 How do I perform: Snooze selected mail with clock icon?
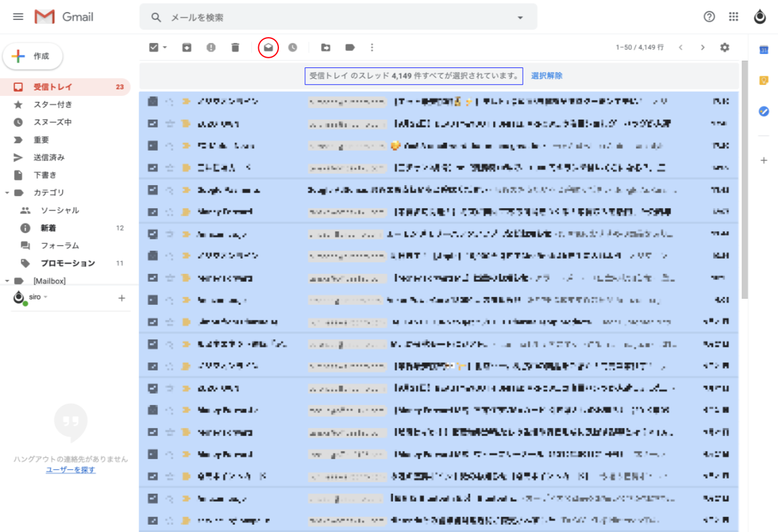(x=293, y=47)
